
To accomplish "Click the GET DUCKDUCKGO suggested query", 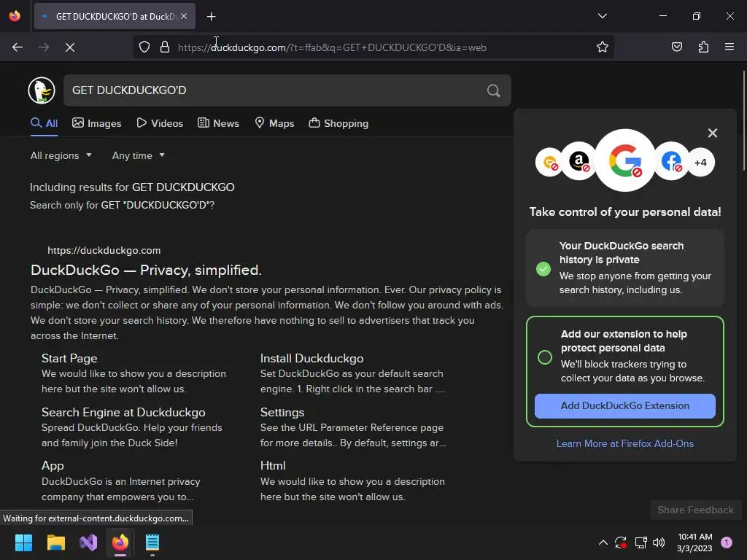I will coord(183,187).
